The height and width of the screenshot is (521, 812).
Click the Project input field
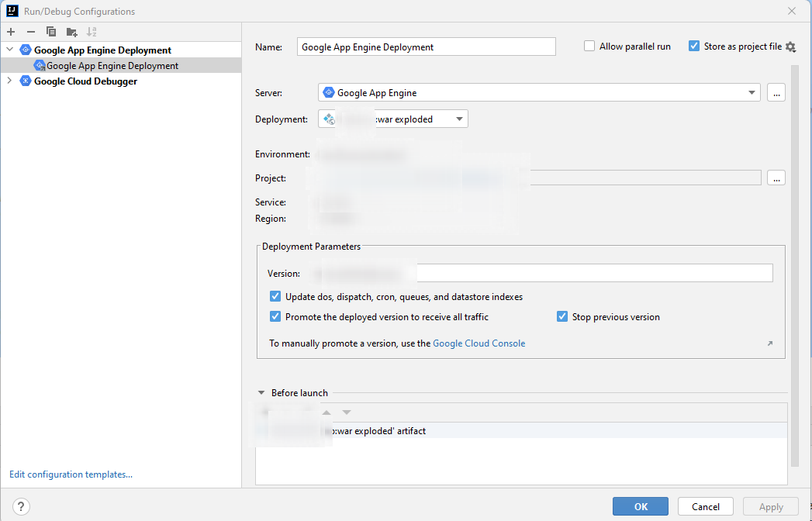pos(539,178)
